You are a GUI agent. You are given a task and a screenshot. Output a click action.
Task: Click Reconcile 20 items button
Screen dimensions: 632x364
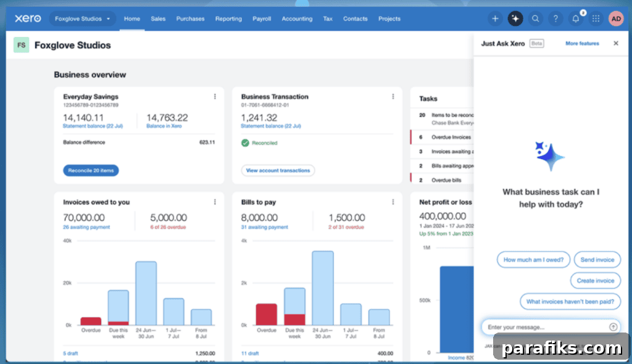tap(91, 170)
